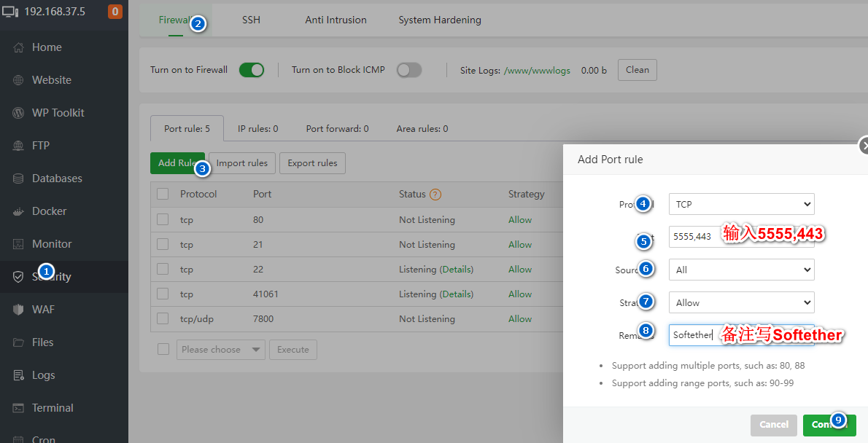Open the Strategy Allow dropdown
Image resolution: width=868 pixels, height=443 pixels.
(741, 302)
